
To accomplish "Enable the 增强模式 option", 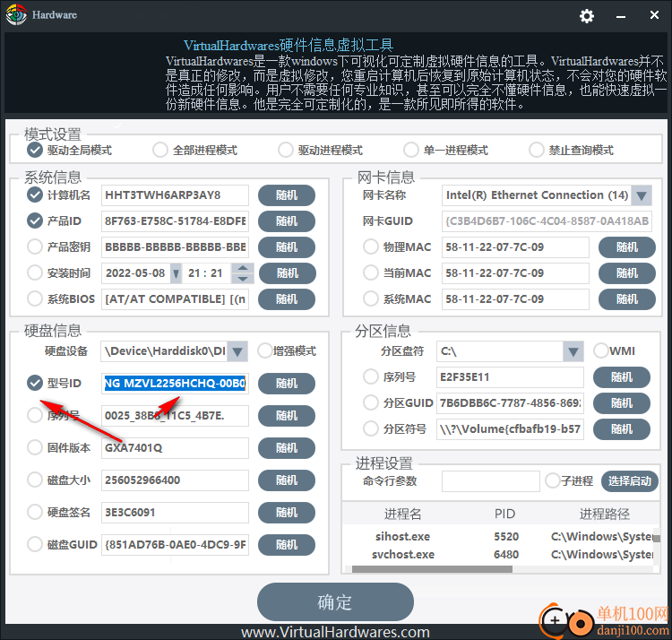I will (265, 350).
